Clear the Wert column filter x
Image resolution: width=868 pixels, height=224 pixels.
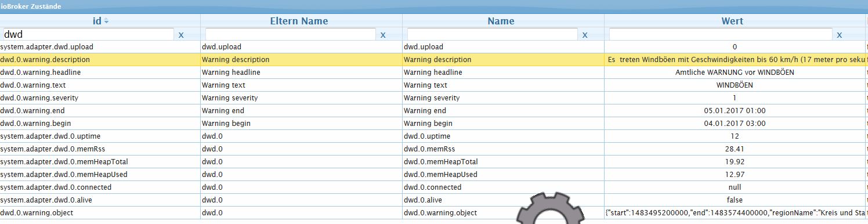click(x=840, y=35)
